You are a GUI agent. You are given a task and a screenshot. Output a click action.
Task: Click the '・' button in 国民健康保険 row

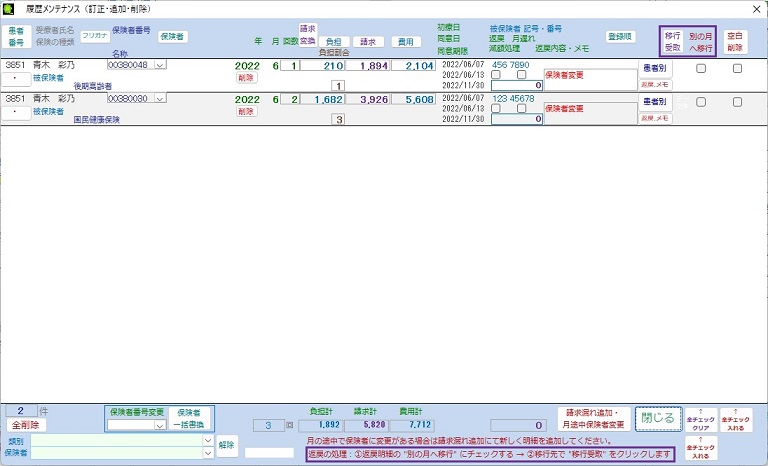(16, 113)
